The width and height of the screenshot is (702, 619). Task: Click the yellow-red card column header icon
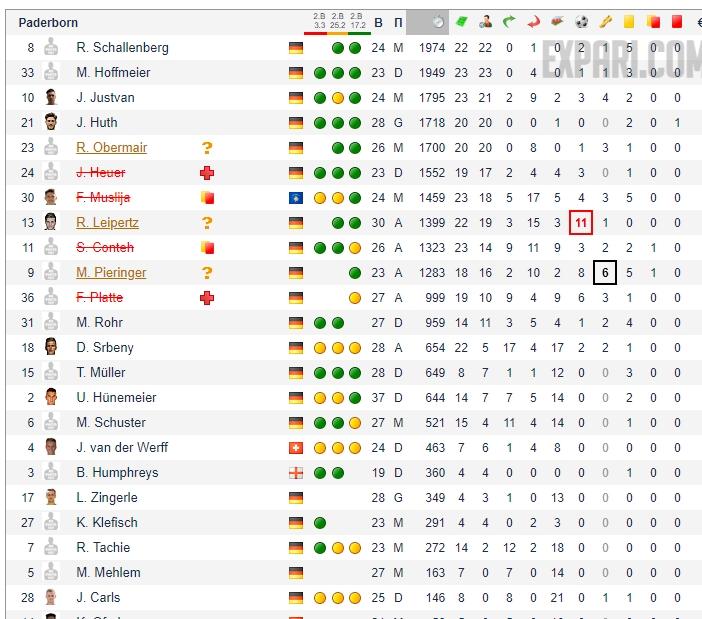[x=653, y=21]
